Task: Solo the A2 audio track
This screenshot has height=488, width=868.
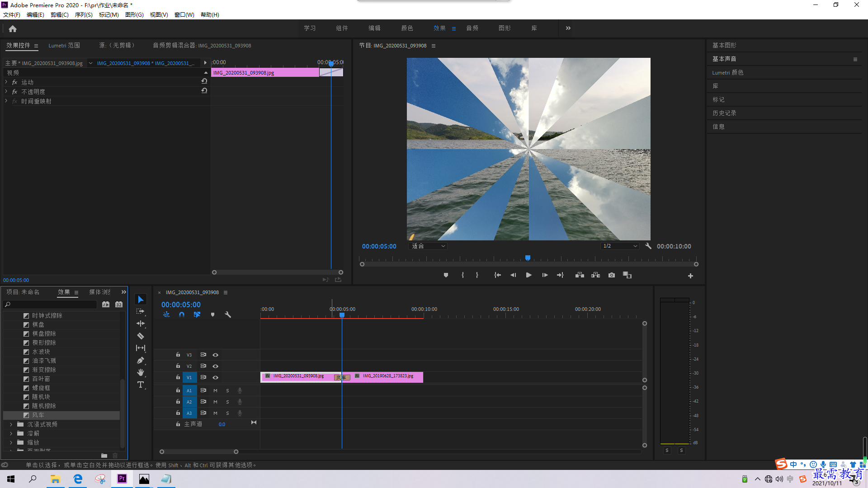Action: [x=227, y=402]
